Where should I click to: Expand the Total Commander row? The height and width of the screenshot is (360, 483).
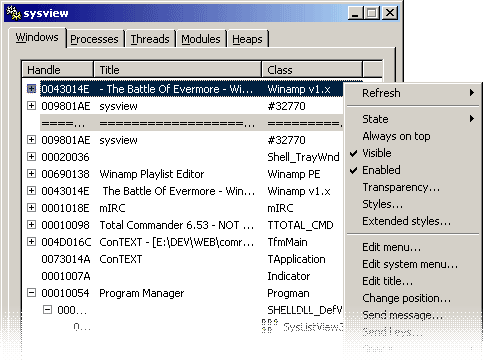[x=31, y=225]
